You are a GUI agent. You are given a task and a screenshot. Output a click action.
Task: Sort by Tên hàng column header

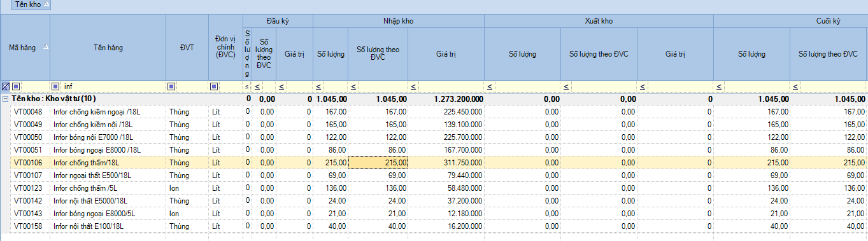tap(108, 47)
